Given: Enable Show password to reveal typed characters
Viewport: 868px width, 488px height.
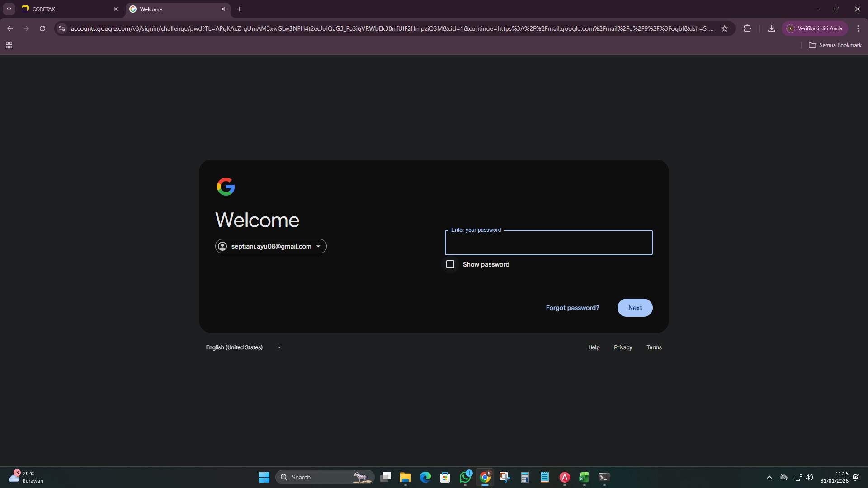Looking at the screenshot, I should point(450,264).
